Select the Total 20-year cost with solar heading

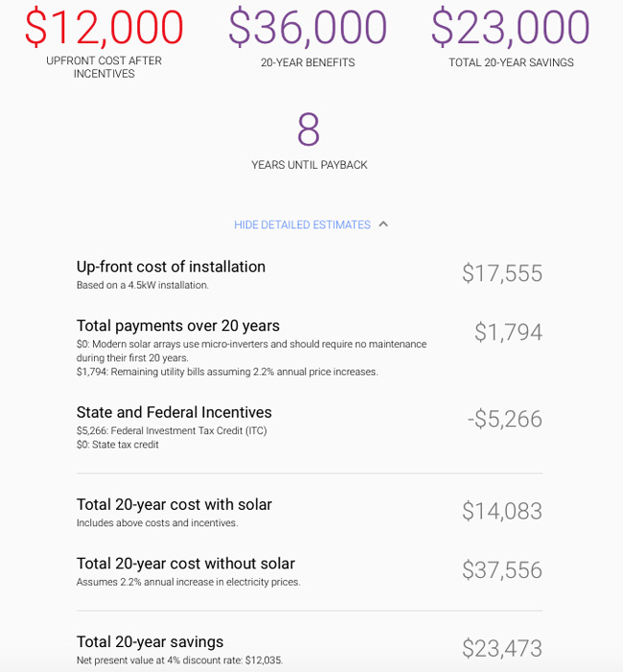(x=173, y=504)
